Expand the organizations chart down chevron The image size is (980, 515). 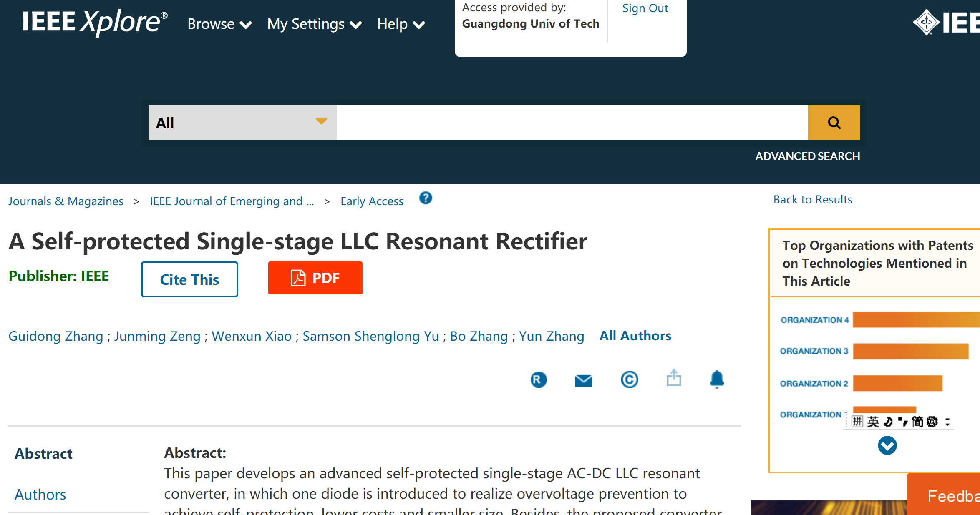click(887, 445)
